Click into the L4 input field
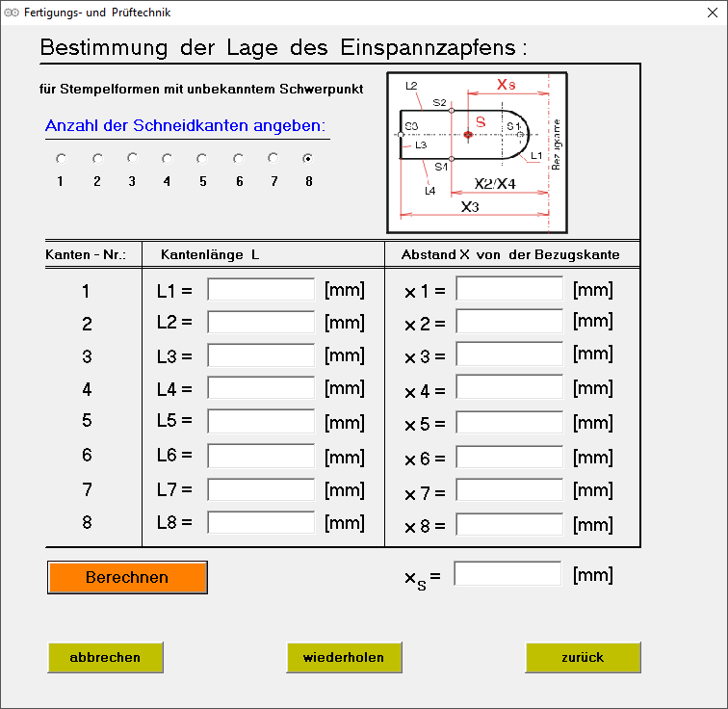The height and width of the screenshot is (709, 728). 261,389
